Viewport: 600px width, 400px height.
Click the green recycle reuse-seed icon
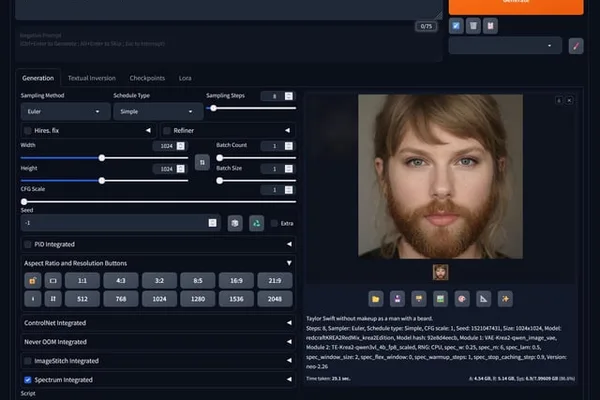[x=256, y=223]
